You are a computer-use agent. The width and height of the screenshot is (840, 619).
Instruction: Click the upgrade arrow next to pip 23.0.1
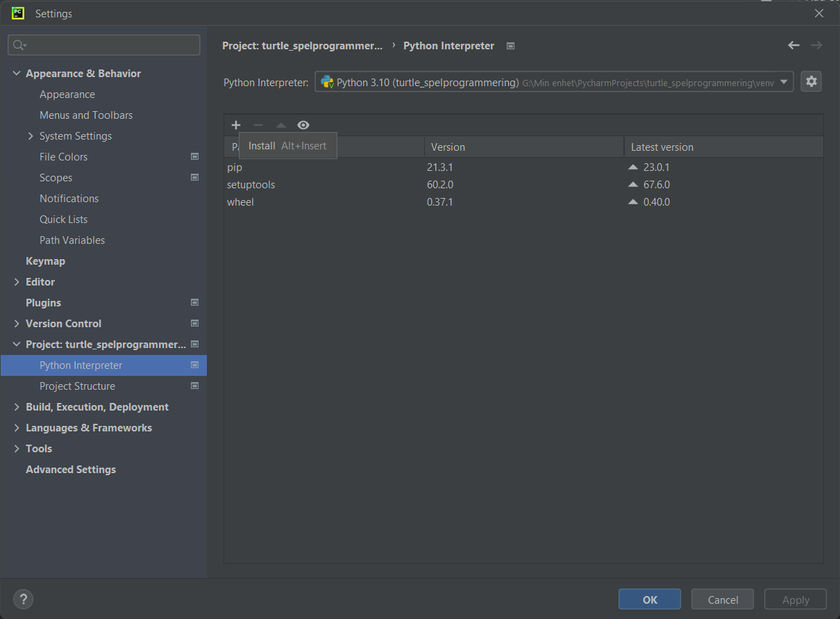pos(632,167)
